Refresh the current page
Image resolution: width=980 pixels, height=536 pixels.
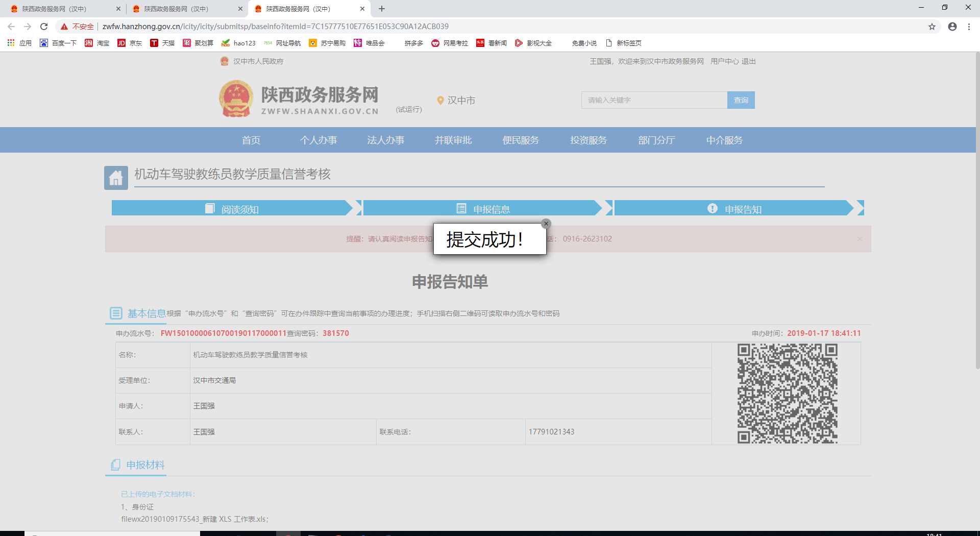coord(43,26)
